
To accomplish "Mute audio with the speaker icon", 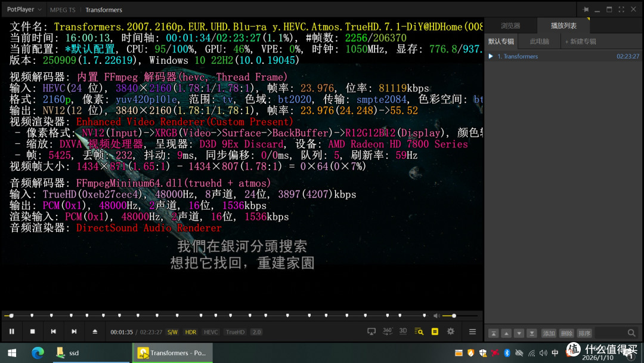I will coord(436,316).
